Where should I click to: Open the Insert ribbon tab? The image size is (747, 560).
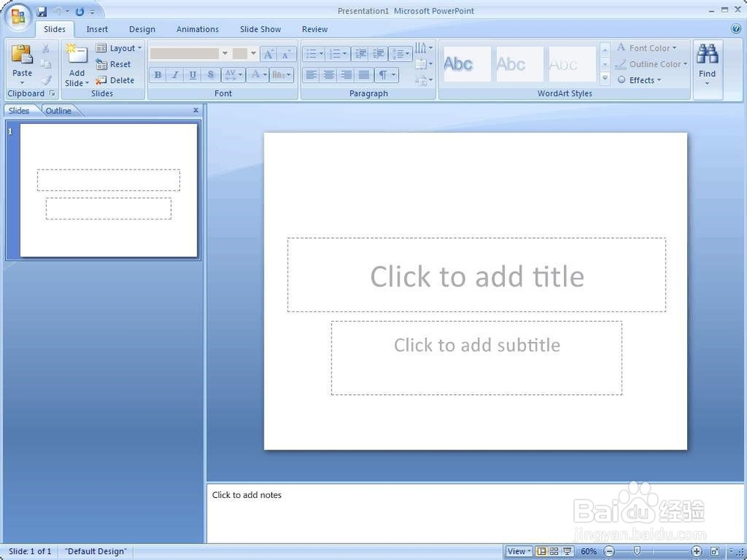click(97, 30)
